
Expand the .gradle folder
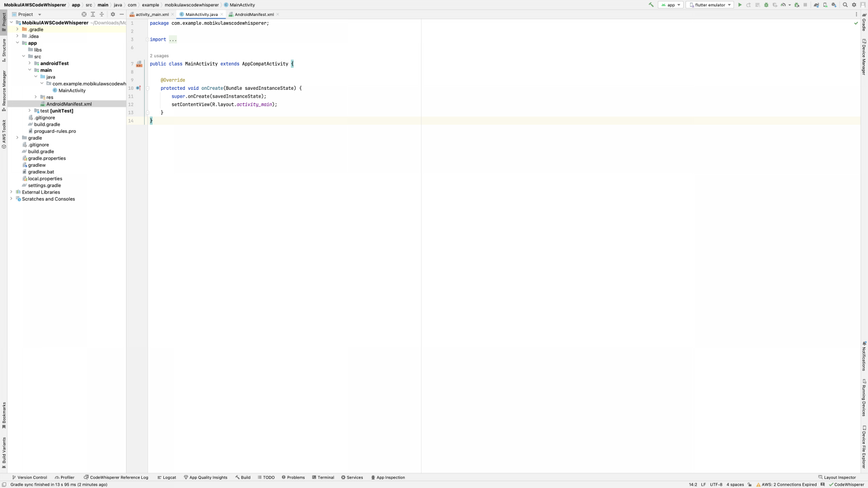pyautogui.click(x=18, y=29)
